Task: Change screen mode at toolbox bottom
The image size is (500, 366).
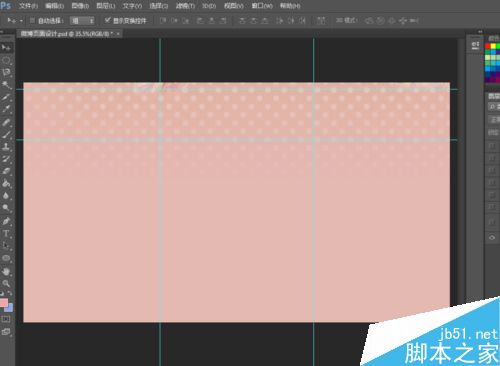Action: tap(6, 332)
